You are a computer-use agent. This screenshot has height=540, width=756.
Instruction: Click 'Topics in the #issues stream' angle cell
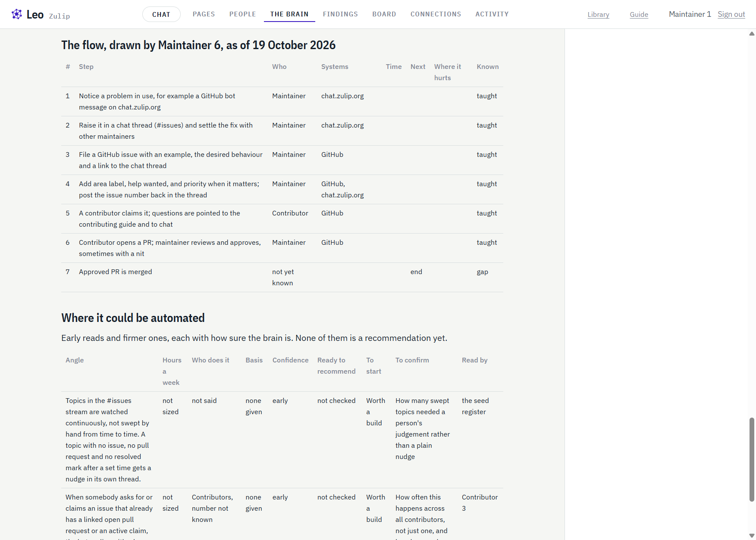click(x=108, y=440)
